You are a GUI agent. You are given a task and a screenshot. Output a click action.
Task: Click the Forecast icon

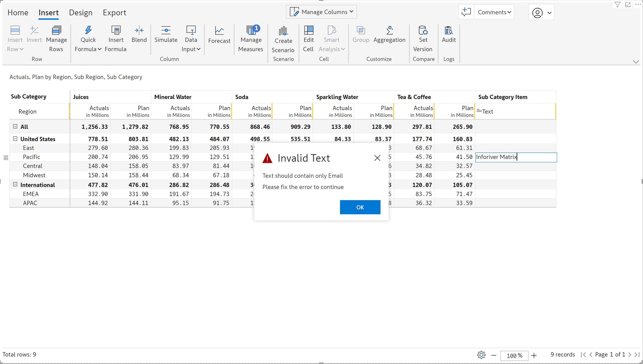219,31
